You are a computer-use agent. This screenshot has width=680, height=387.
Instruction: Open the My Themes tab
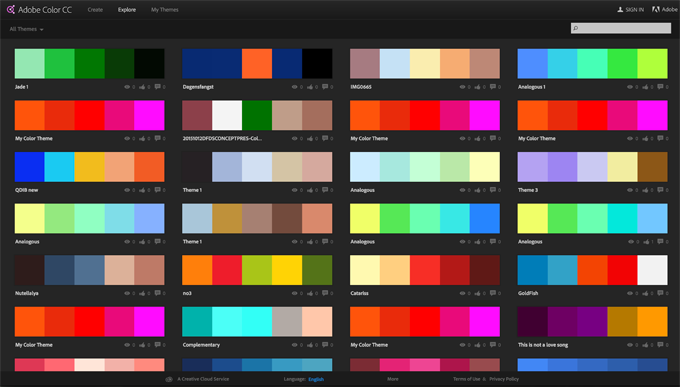[164, 10]
